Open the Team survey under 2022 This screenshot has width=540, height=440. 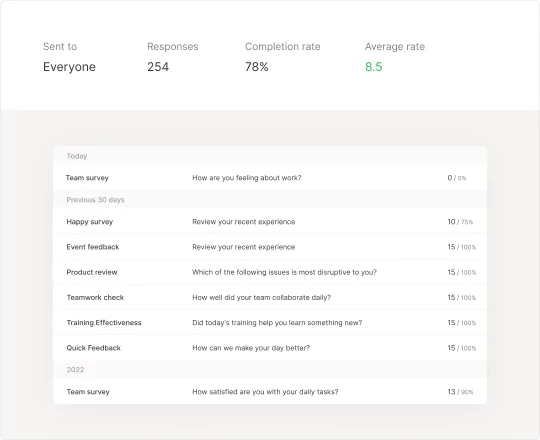88,391
